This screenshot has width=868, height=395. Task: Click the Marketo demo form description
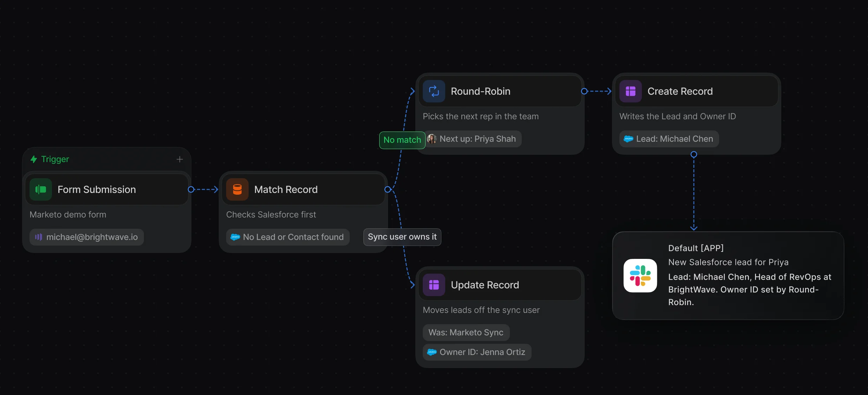tap(68, 215)
